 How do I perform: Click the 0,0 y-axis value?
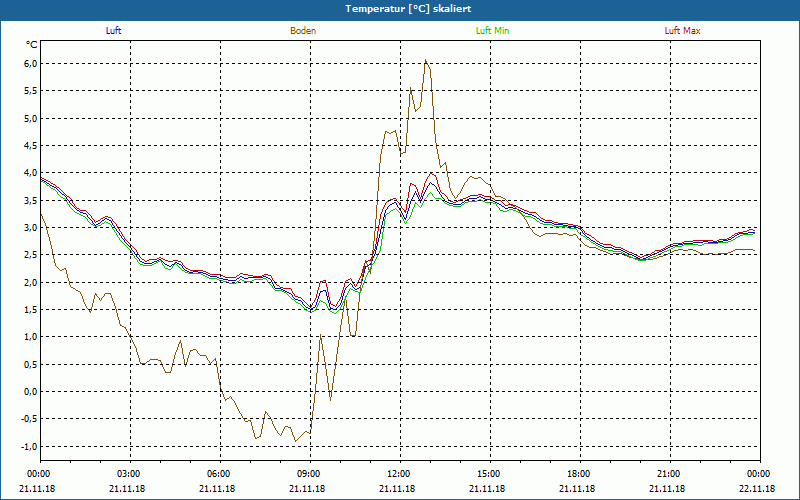pyautogui.click(x=31, y=392)
